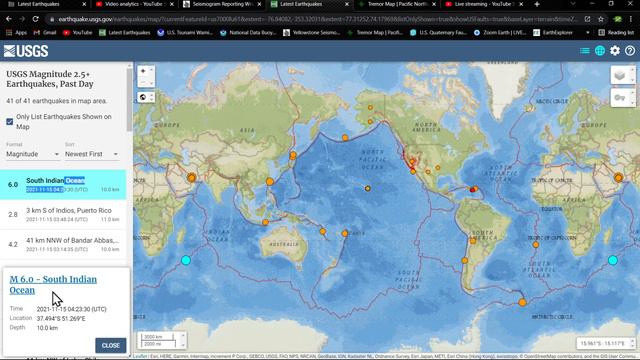Open the earthquake list panel icon
Image resolution: width=640 pixels, height=360 pixels.
tap(584, 51)
